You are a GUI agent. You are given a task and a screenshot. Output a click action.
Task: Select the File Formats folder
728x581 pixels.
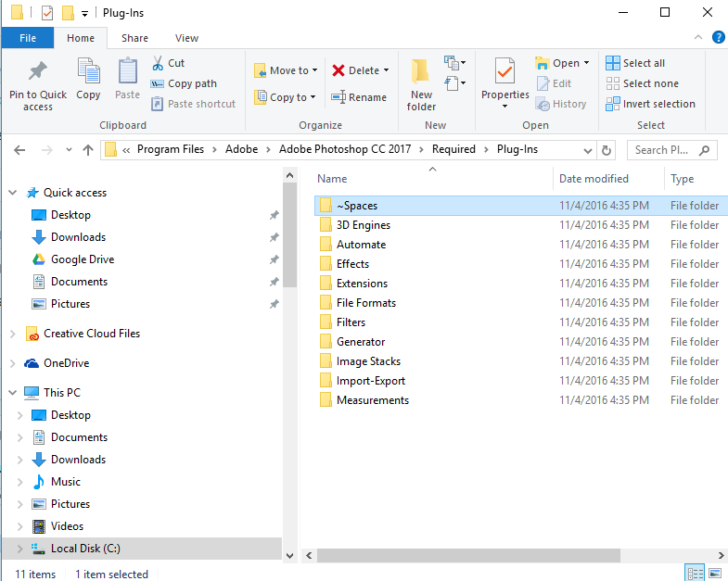(x=365, y=303)
